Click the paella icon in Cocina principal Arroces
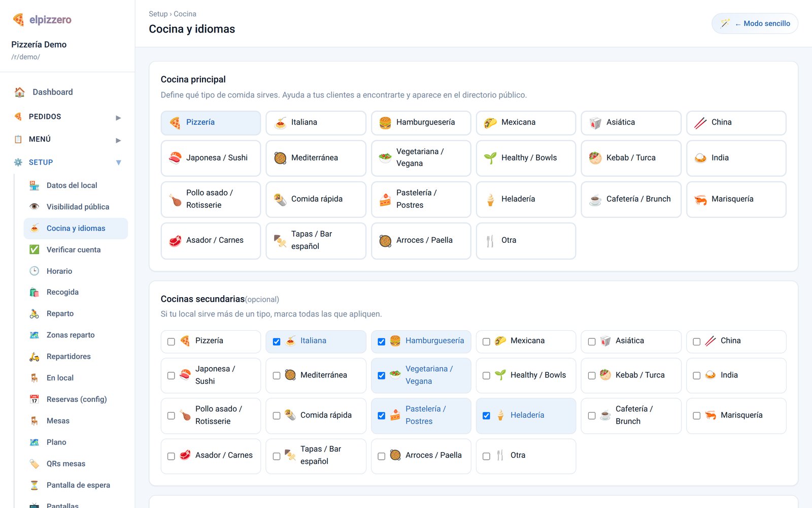 (385, 241)
